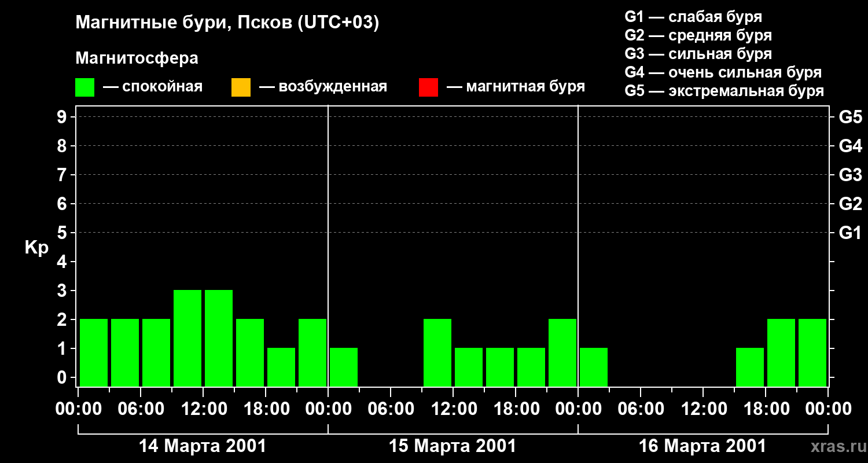Click the '14 Марта 2001' date label
The width and height of the screenshot is (868, 463).
point(203,446)
